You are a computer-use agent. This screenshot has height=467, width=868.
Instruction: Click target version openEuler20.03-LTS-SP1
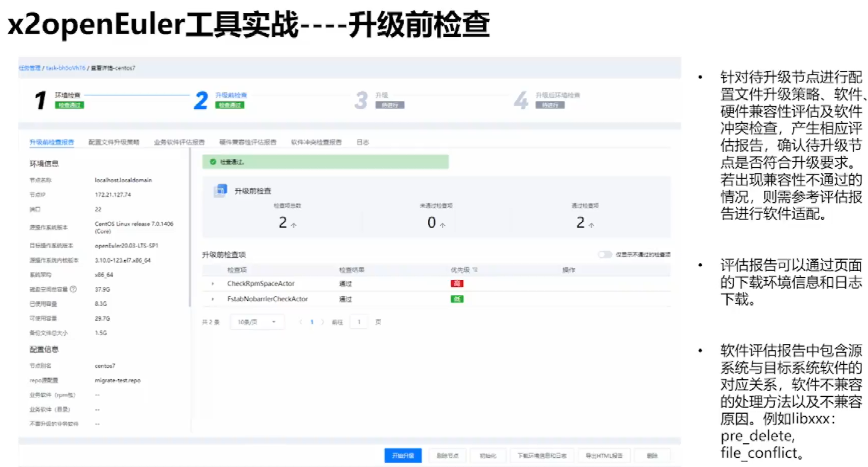[x=126, y=246]
